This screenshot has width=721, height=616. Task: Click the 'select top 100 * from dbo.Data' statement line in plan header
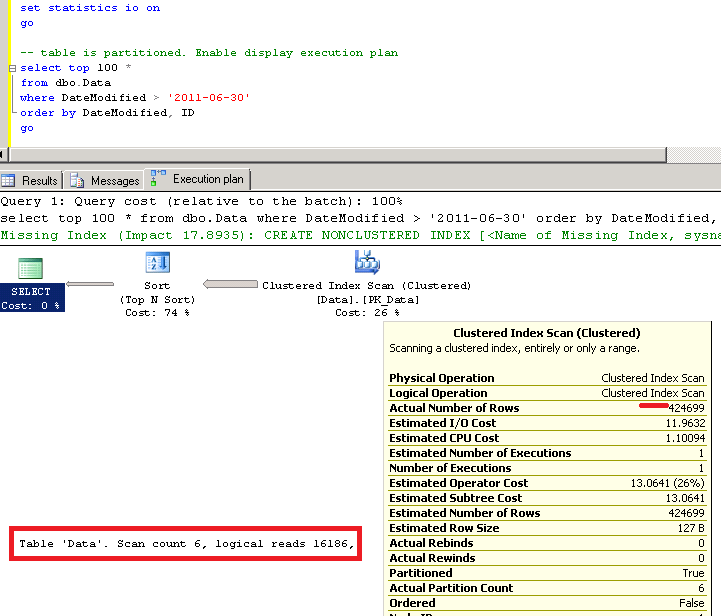coord(360,218)
